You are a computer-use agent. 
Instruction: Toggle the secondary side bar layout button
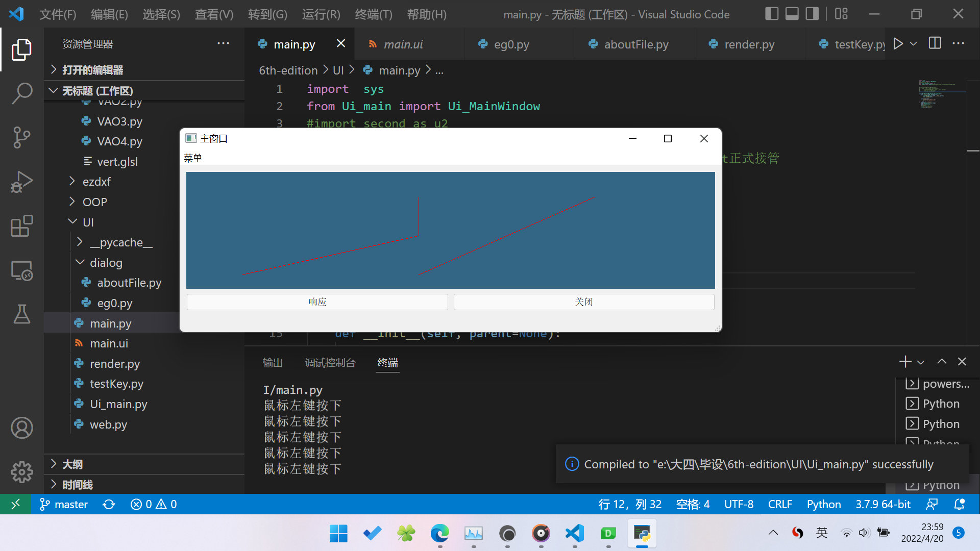[x=812, y=14]
